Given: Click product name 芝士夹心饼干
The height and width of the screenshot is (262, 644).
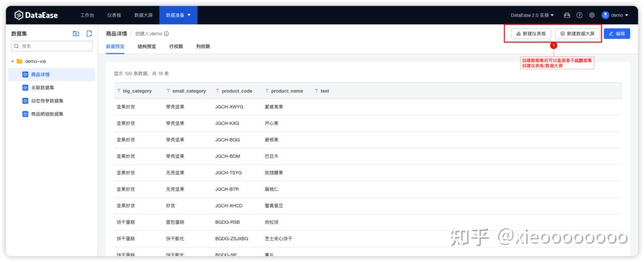Looking at the screenshot, I should click(x=278, y=239).
